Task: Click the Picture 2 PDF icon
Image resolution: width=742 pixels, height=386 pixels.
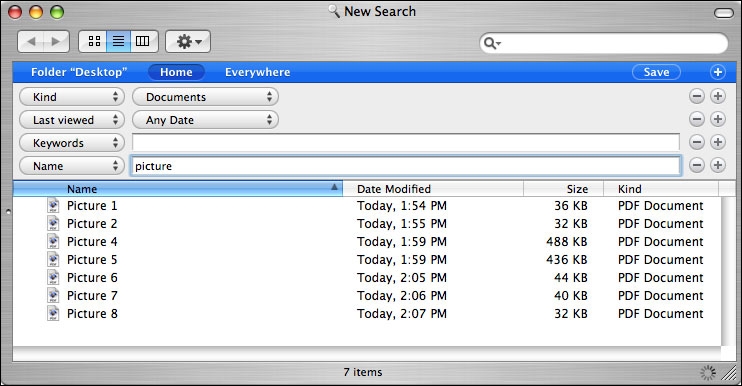Action: 53,224
